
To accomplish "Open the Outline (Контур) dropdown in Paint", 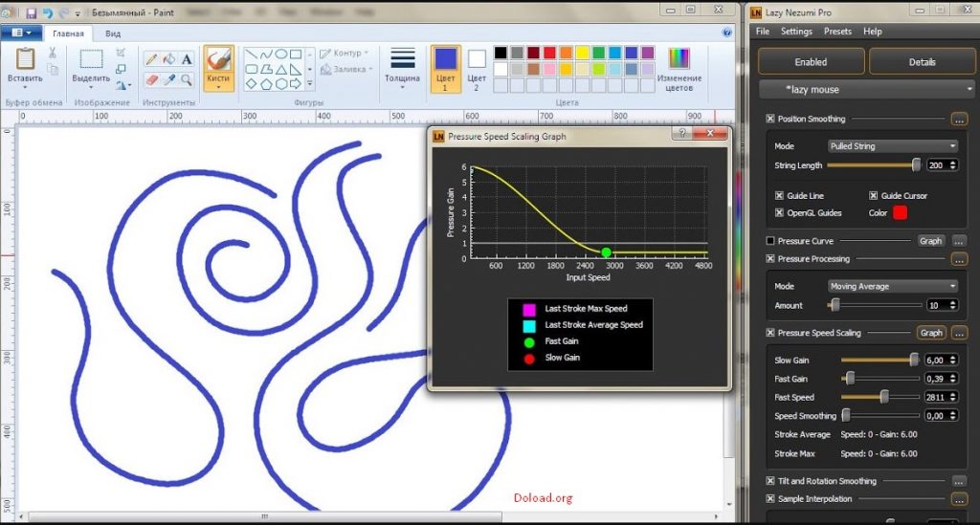I will 345,53.
